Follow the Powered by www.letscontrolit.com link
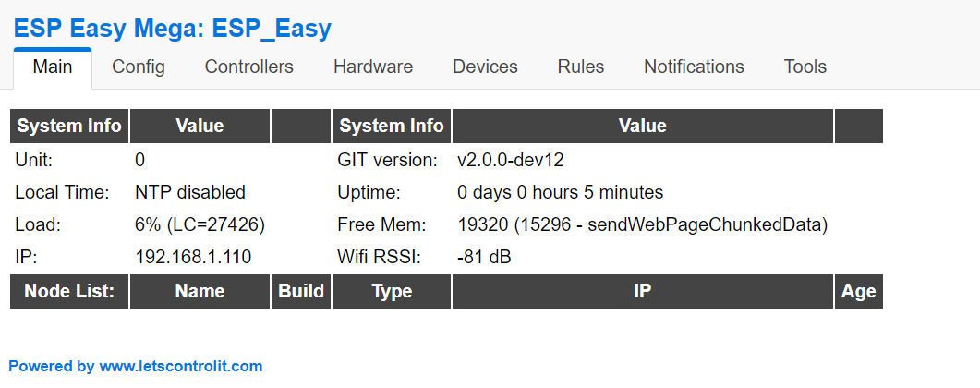980x388 pixels. tap(136, 366)
